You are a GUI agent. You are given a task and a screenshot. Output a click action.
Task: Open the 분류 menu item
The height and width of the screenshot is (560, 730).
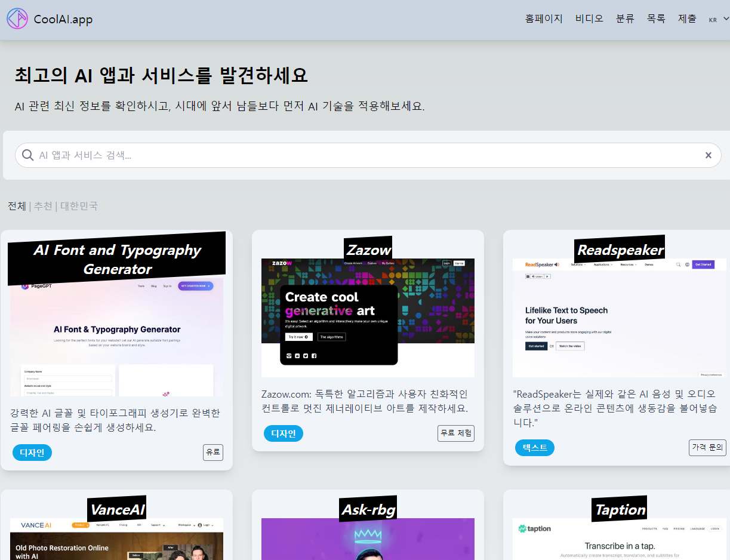[x=625, y=19]
